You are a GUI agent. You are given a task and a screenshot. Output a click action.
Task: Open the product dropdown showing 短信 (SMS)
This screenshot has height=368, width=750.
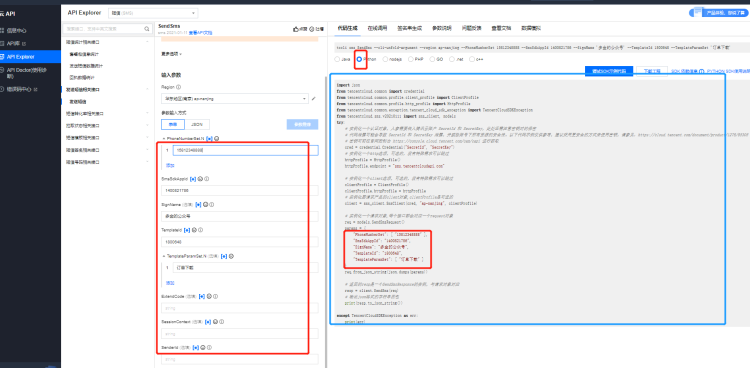pos(153,13)
